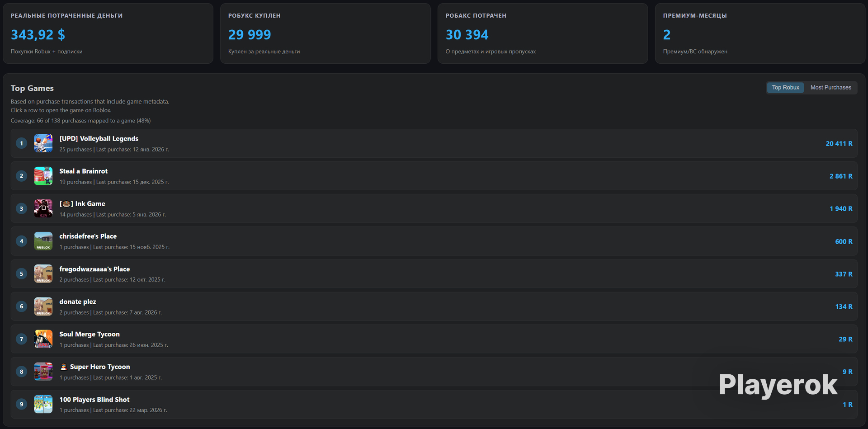Open the Steal a Brainrot game icon
The image size is (868, 429).
pyautogui.click(x=43, y=176)
